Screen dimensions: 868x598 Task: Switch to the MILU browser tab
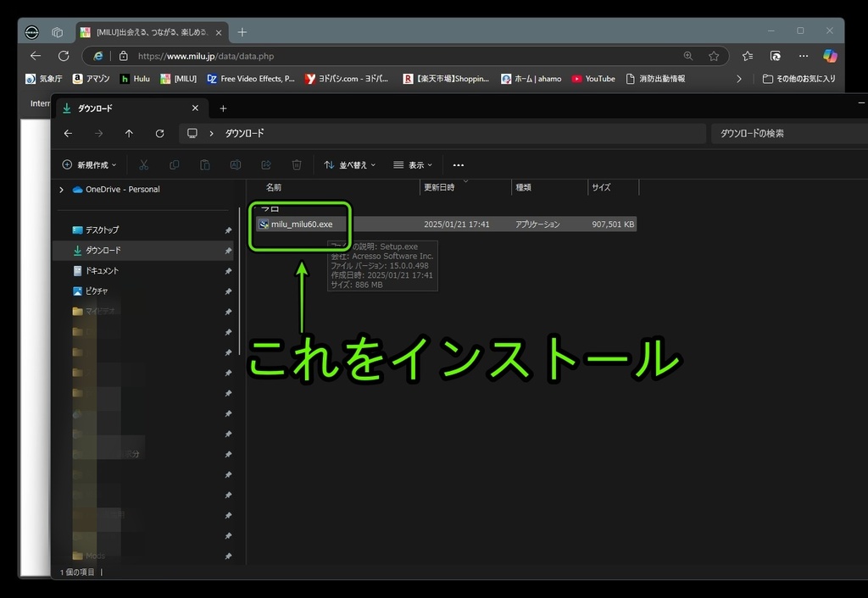coord(152,32)
